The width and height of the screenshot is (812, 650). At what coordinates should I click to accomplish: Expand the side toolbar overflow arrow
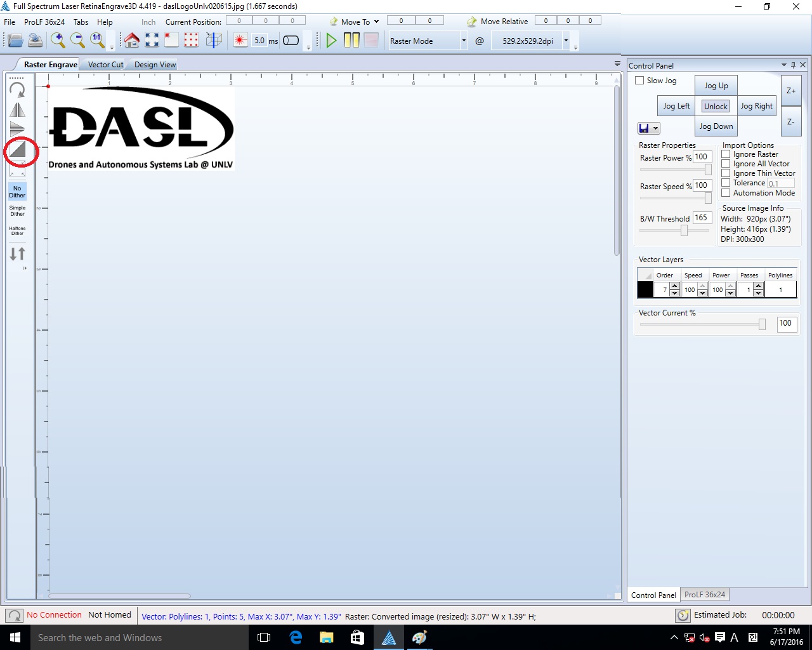[25, 269]
